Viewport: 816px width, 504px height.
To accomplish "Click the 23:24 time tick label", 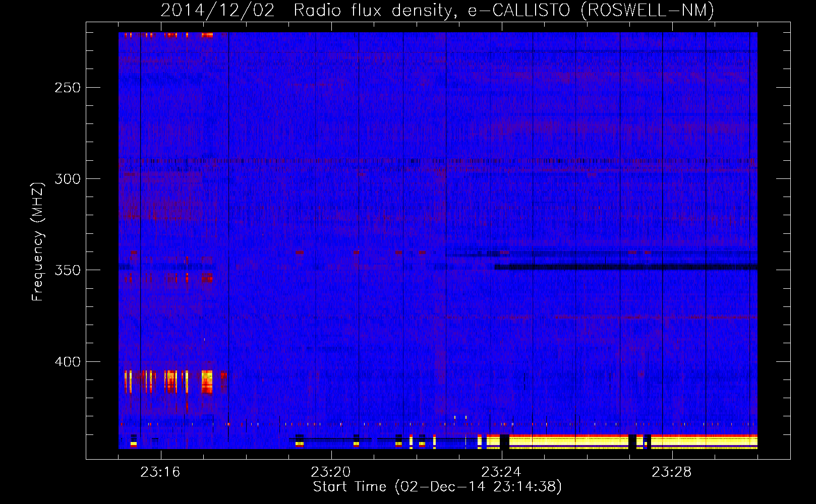I will click(x=501, y=472).
